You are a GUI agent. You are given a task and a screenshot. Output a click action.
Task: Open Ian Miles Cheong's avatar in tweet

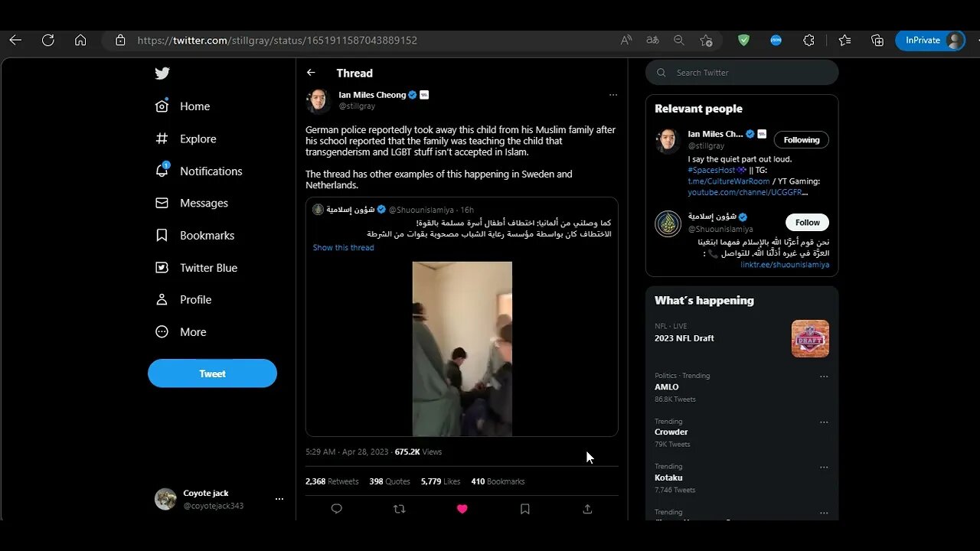(318, 100)
